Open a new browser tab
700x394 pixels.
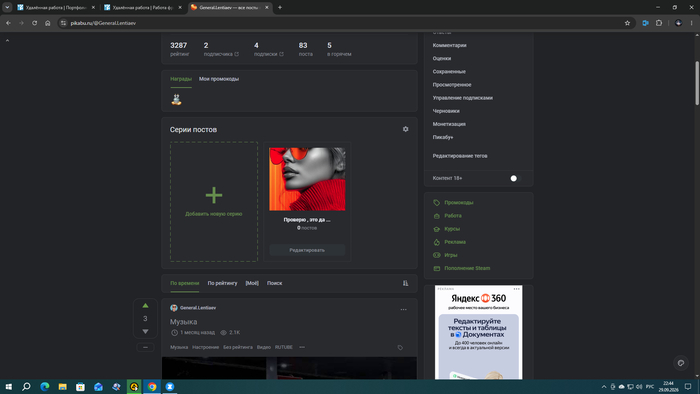(280, 8)
